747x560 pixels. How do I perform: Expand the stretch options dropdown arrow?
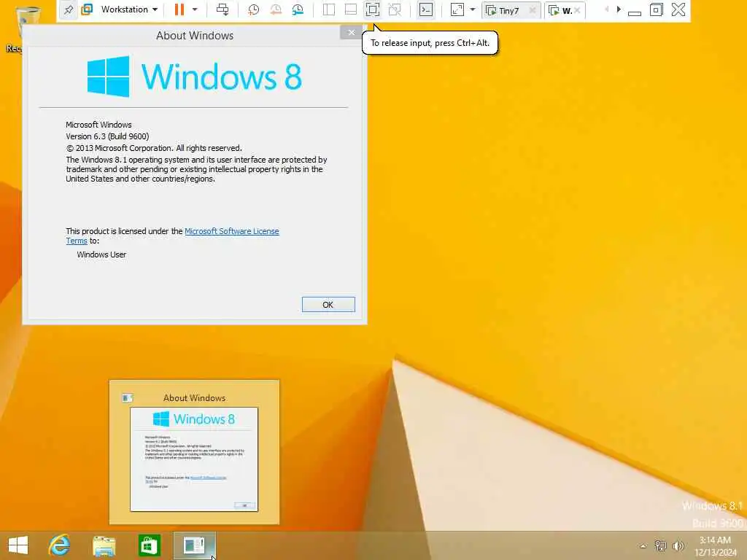[x=473, y=9]
